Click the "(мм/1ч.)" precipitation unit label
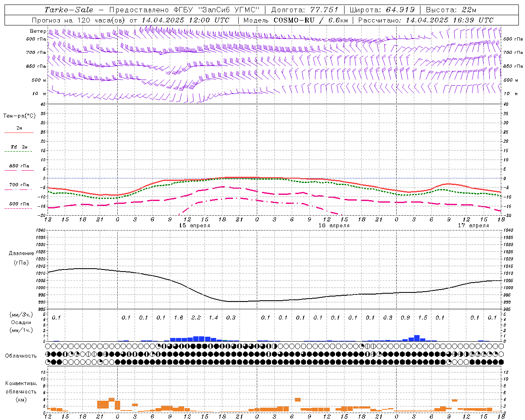The width and height of the screenshot is (525, 420). pyautogui.click(x=21, y=330)
